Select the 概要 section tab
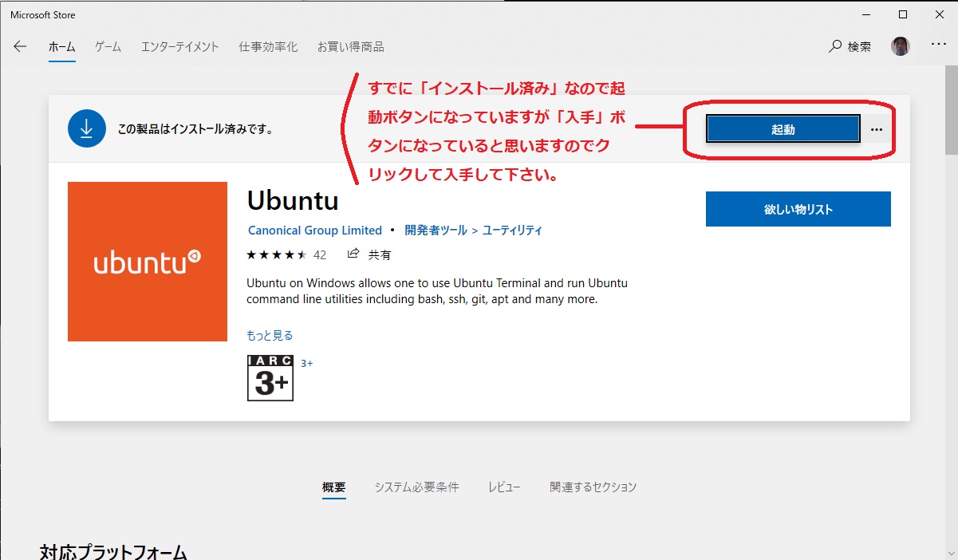 pyautogui.click(x=334, y=487)
